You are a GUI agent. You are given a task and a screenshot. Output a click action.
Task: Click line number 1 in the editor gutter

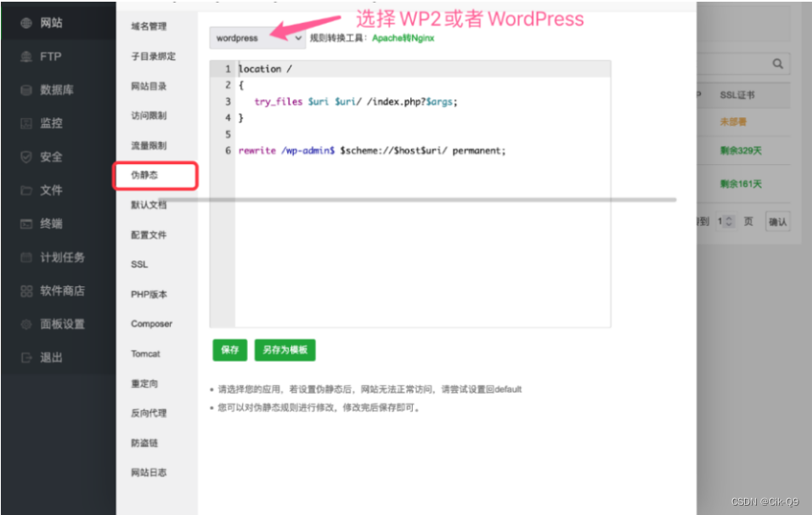pos(228,69)
